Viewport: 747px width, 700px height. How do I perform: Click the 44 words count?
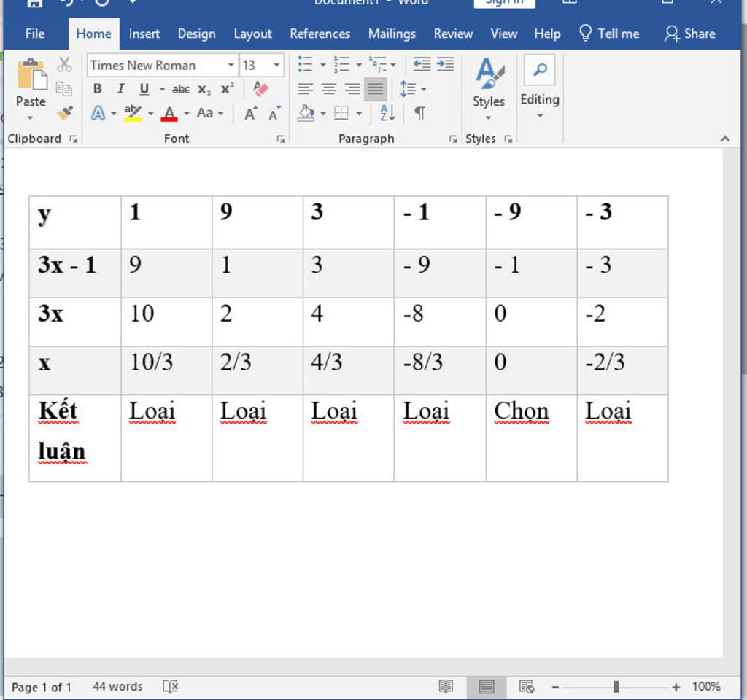tap(117, 686)
